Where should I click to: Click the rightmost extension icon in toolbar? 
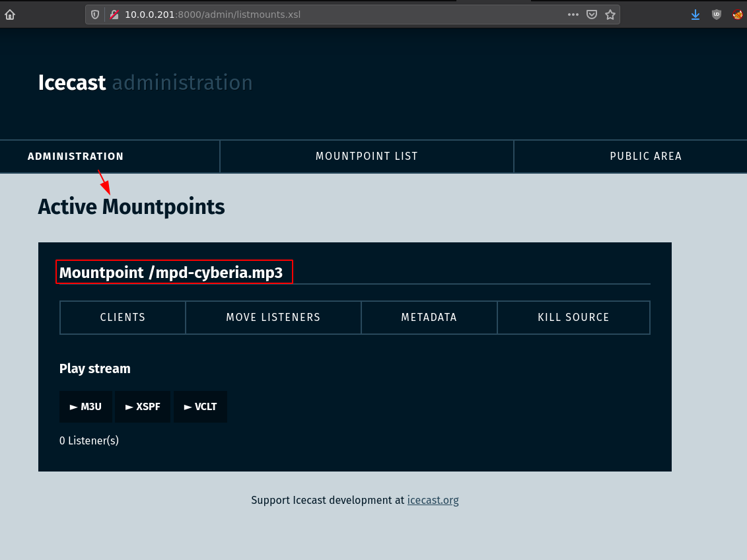coord(738,15)
